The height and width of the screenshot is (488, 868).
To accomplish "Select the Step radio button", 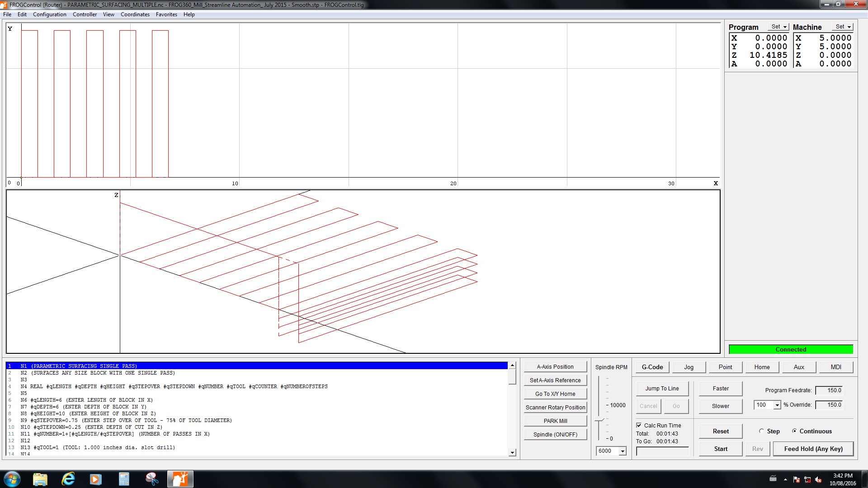I will coord(762,431).
